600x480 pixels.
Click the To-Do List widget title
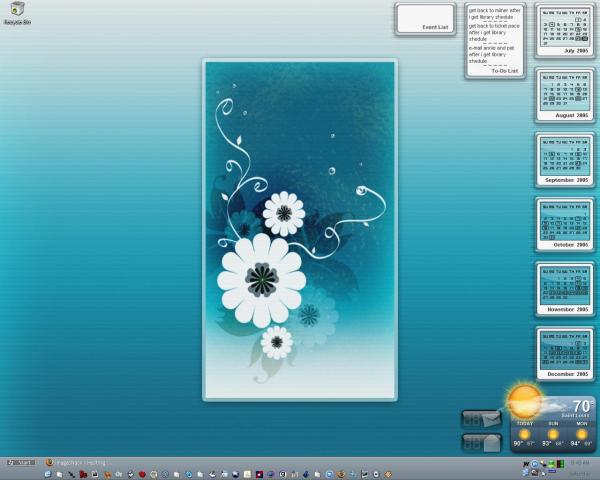(x=504, y=71)
